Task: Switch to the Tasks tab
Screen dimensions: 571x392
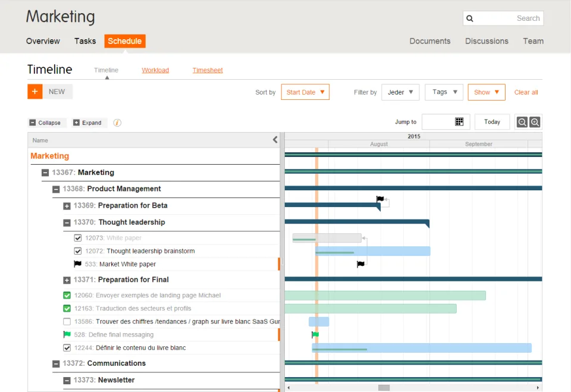Action: tap(85, 41)
